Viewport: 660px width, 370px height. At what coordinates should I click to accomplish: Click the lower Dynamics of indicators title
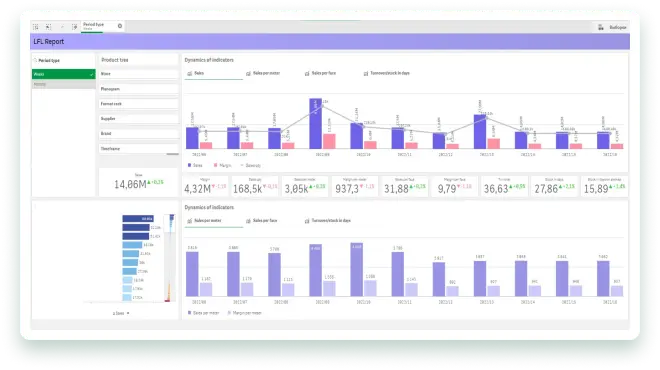tap(209, 207)
